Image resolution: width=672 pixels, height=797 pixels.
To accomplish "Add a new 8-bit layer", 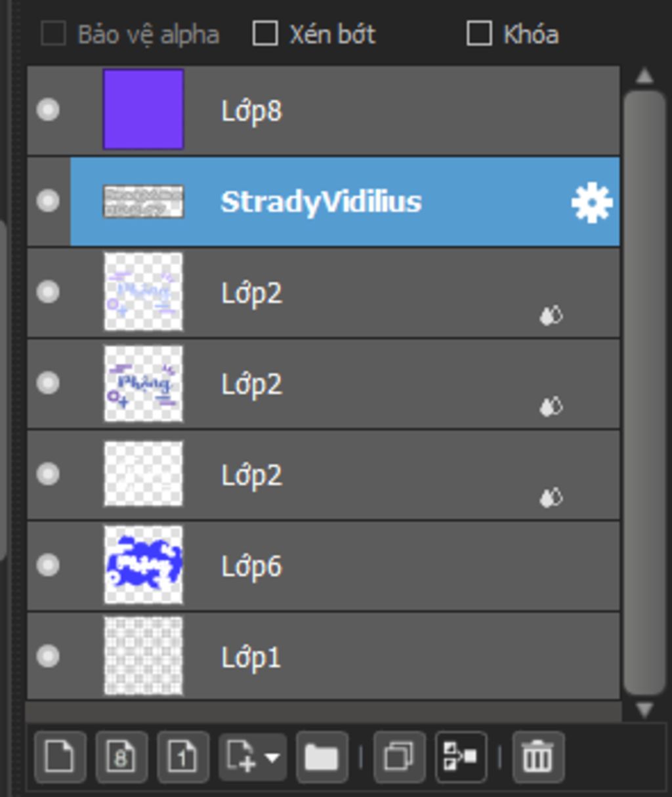I will (x=121, y=757).
